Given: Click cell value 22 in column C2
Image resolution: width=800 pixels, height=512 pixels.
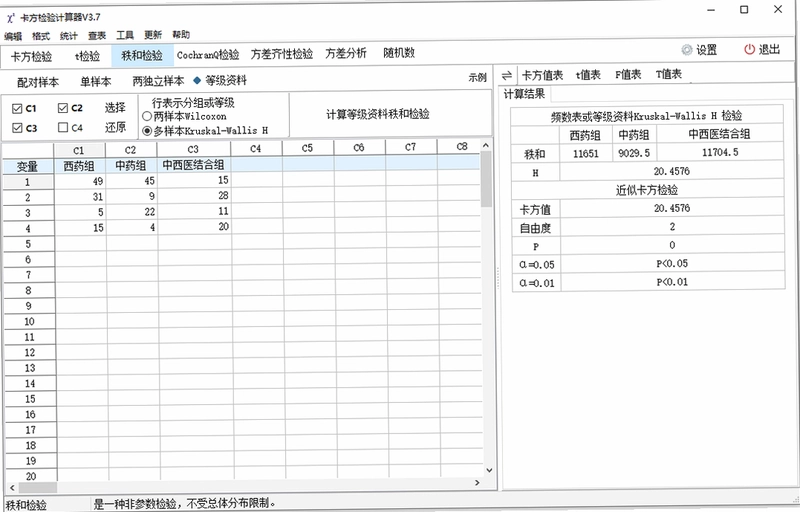Looking at the screenshot, I should [132, 212].
